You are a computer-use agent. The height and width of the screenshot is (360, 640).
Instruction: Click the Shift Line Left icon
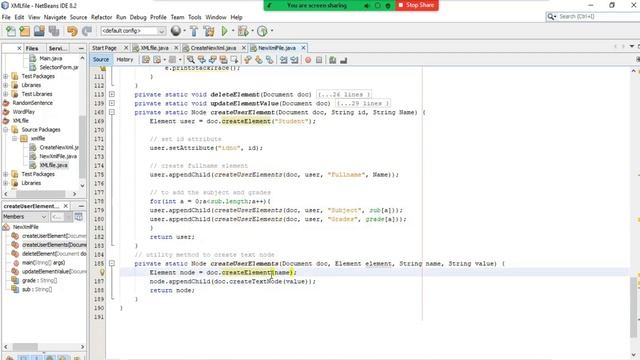pos(283,60)
